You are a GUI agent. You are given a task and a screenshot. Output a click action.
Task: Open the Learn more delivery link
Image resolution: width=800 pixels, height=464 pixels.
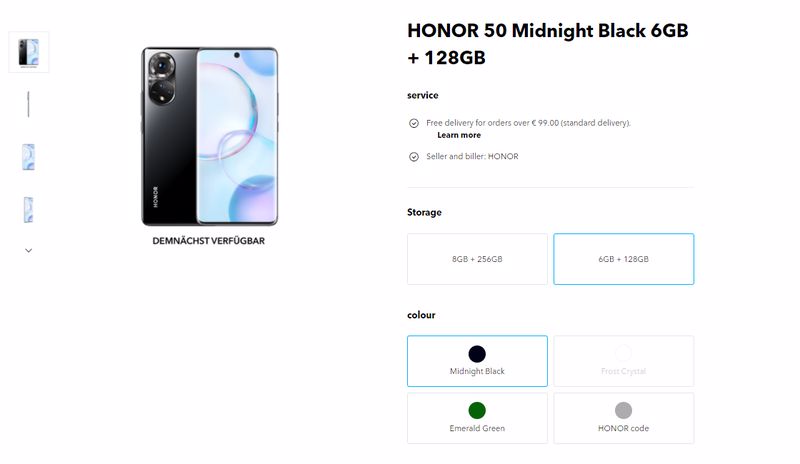pyautogui.click(x=459, y=135)
